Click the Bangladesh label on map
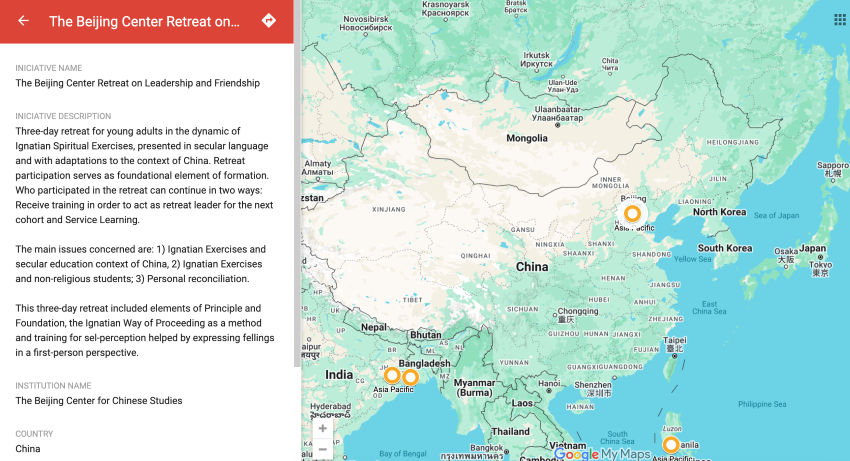The height and width of the screenshot is (461, 850). [x=424, y=363]
